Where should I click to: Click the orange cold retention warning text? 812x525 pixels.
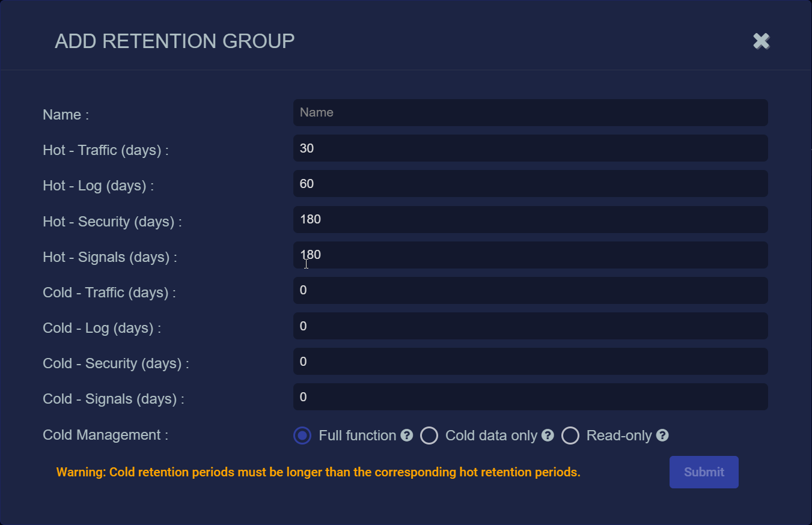point(319,472)
